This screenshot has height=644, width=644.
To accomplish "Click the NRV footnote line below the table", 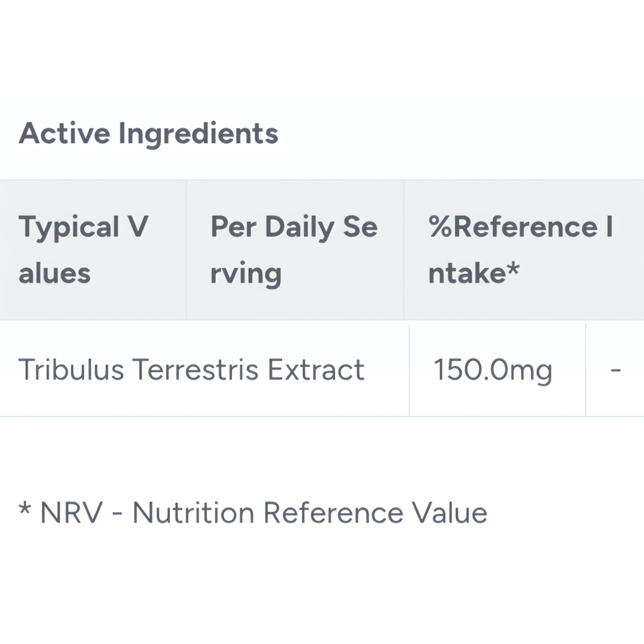I will pos(253,513).
